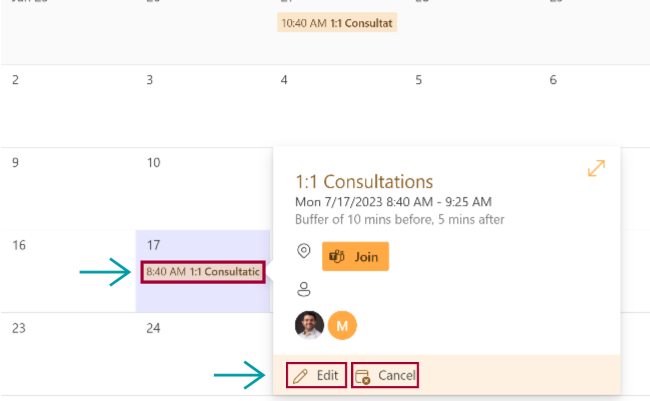Image resolution: width=650 pixels, height=401 pixels.
Task: Click the Join Teams meeting button
Action: pyautogui.click(x=355, y=256)
